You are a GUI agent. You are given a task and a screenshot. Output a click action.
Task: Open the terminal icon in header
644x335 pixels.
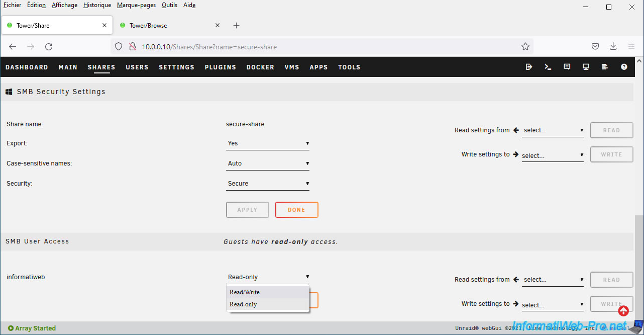click(548, 67)
